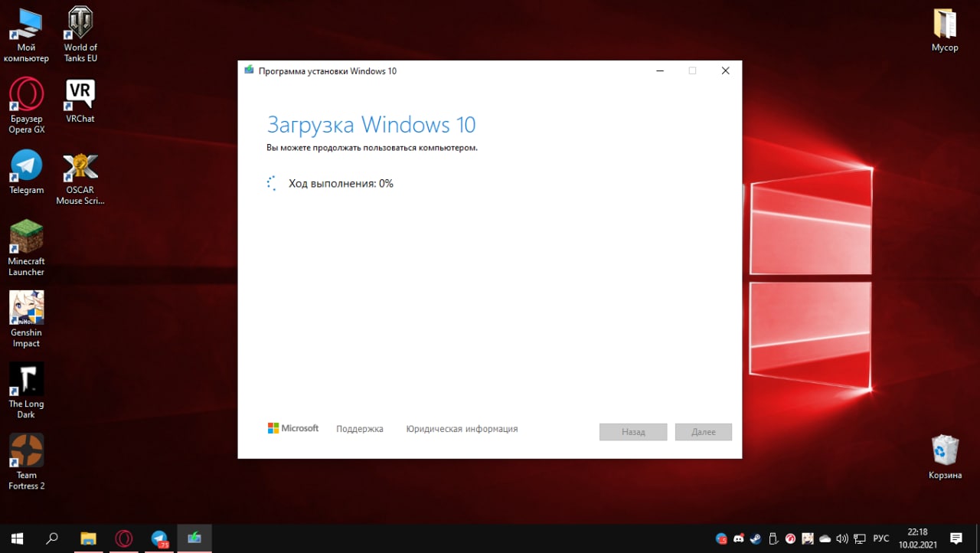Switch input language via РУС indicator
This screenshot has width=980, height=553.
point(881,538)
